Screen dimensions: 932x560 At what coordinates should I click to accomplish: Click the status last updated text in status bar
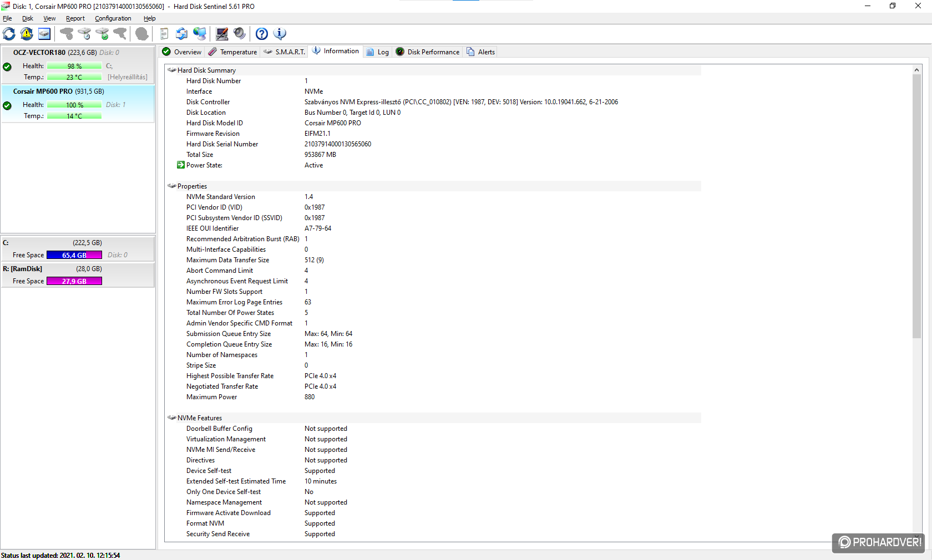click(x=60, y=555)
